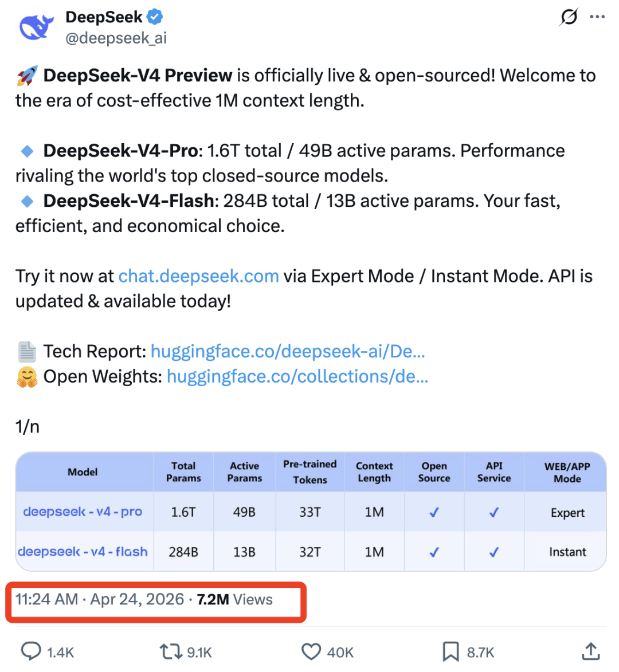Repost via the retweet arrows icon
This screenshot has width=619, height=672.
point(169,651)
